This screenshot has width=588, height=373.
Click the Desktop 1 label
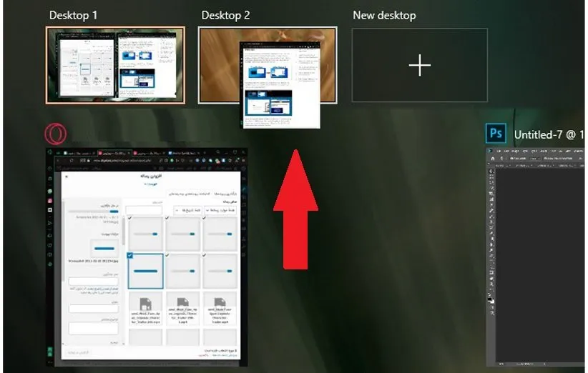click(72, 15)
